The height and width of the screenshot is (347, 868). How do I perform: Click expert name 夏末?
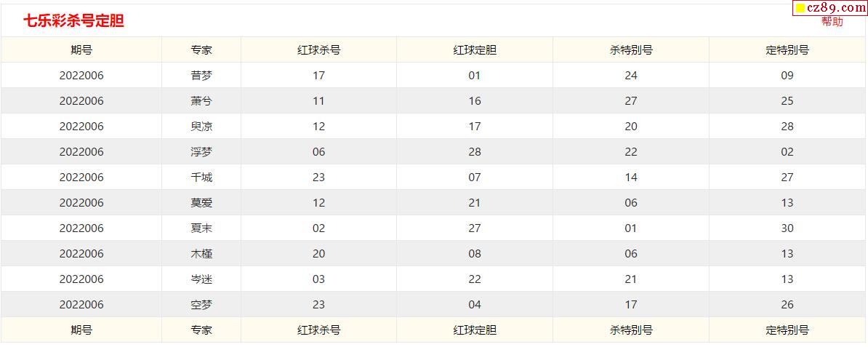coord(201,228)
